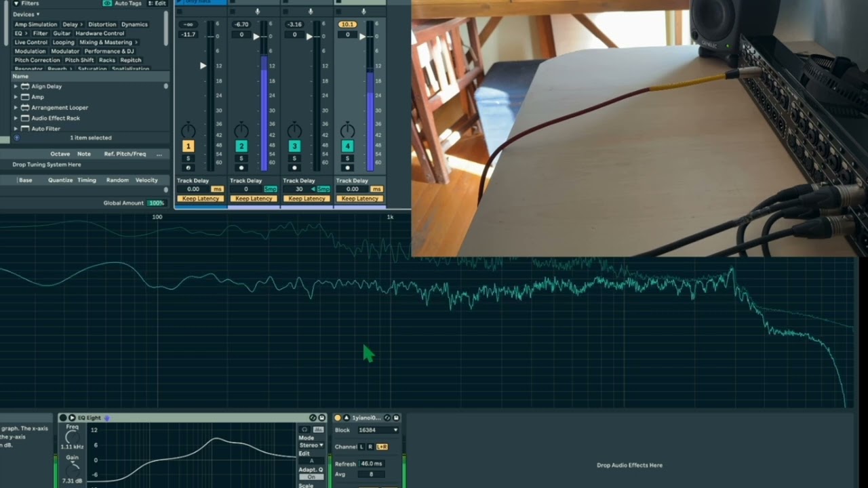This screenshot has height=488, width=868.
Task: Solo track 1 with S button
Action: [188, 159]
